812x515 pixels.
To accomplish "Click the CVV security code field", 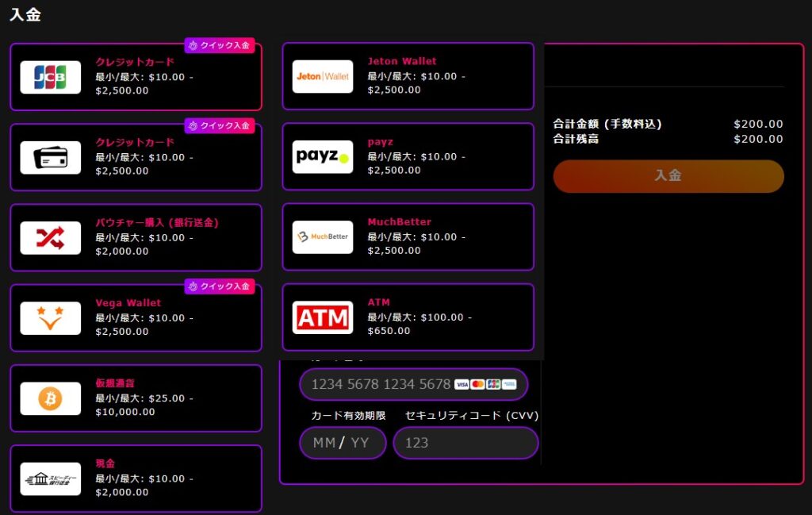I will [465, 443].
